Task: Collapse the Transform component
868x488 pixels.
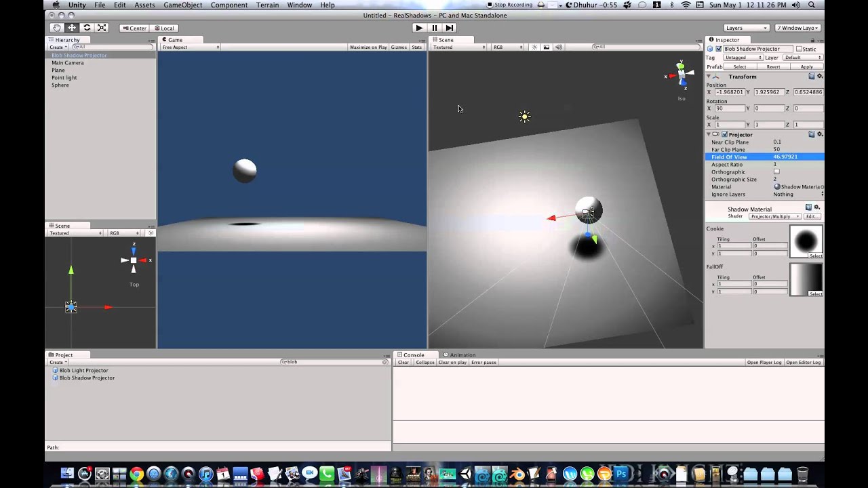Action: pyautogui.click(x=709, y=77)
